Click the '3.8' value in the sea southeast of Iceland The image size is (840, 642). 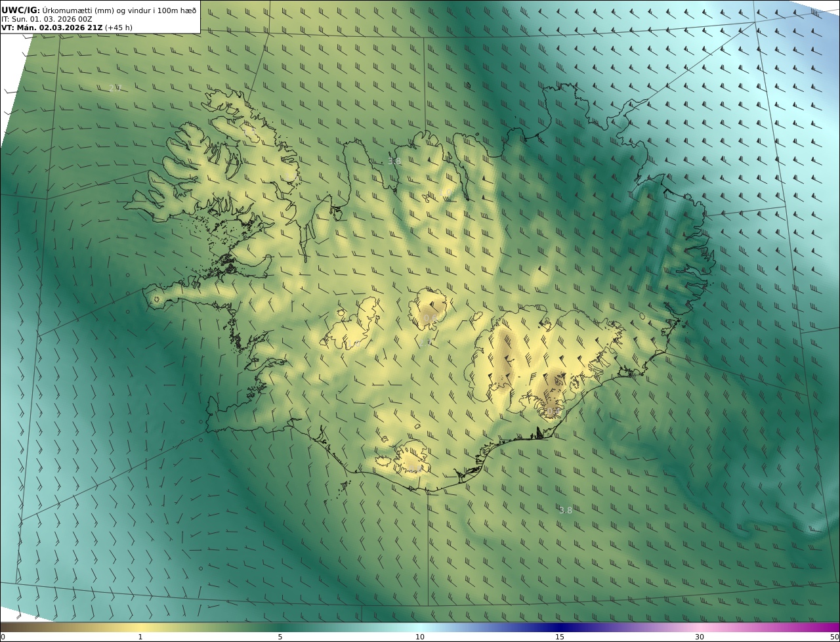(x=565, y=510)
